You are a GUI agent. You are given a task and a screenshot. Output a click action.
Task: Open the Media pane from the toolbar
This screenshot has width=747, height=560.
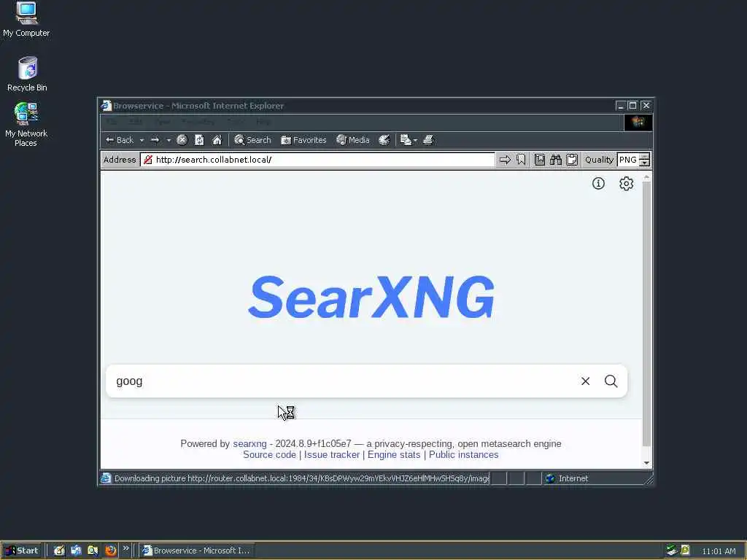tap(353, 140)
